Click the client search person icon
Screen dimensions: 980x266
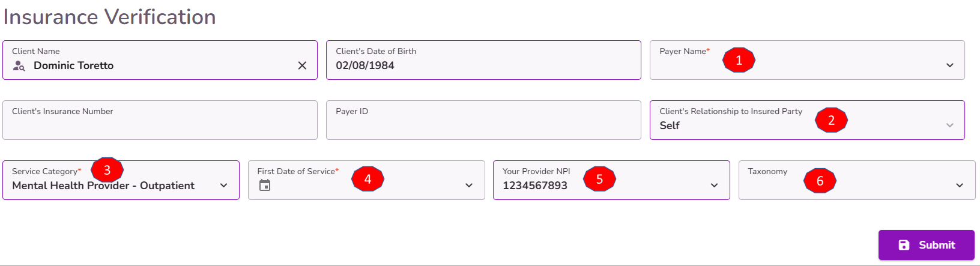[x=19, y=66]
